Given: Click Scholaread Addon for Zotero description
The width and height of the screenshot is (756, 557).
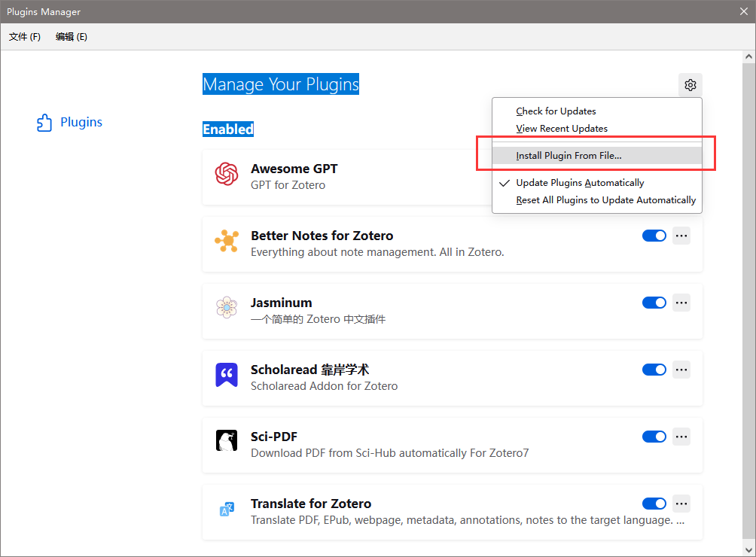Looking at the screenshot, I should 324,386.
